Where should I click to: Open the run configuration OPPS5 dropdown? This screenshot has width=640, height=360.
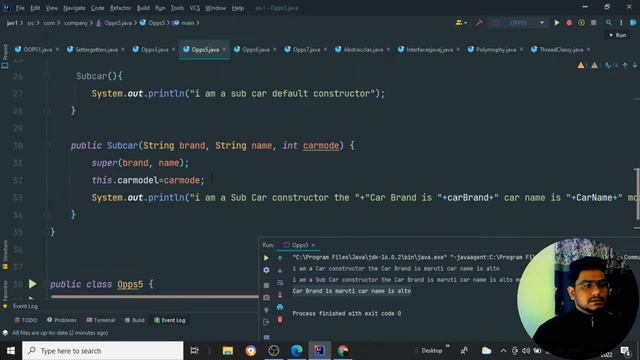[x=518, y=23]
